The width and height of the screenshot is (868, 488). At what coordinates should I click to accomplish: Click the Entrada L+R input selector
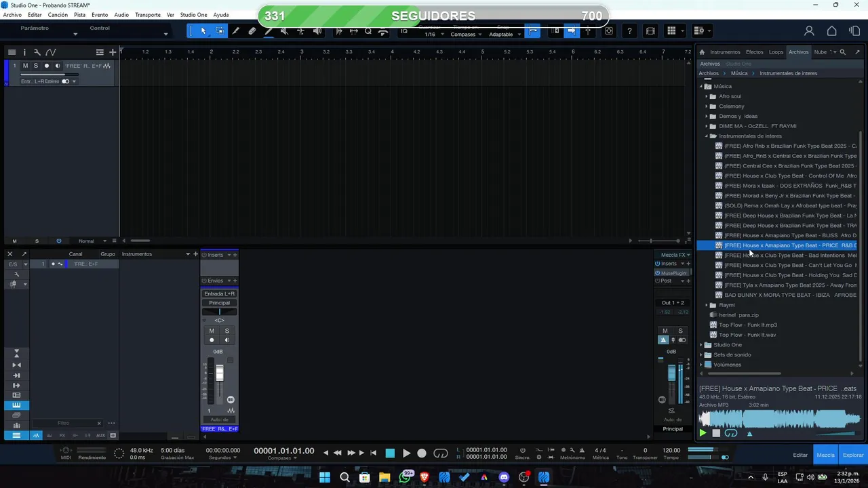[219, 293]
